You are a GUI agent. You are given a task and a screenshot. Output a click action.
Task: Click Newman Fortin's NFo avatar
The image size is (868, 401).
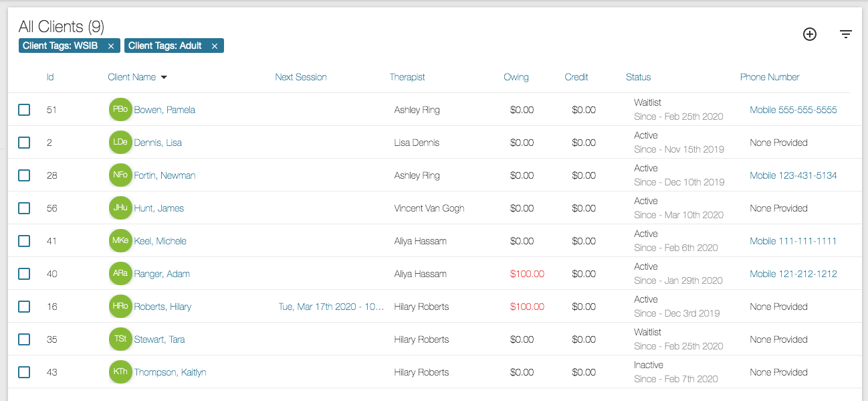pyautogui.click(x=120, y=175)
